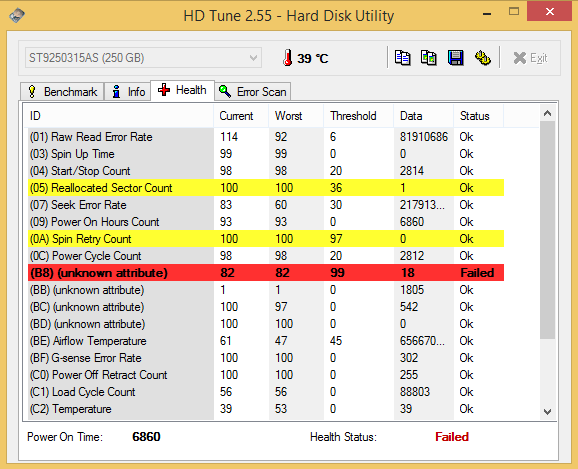This screenshot has height=469, width=578.
Task: Select the (07) Seek Error Rate row
Action: tap(266, 205)
